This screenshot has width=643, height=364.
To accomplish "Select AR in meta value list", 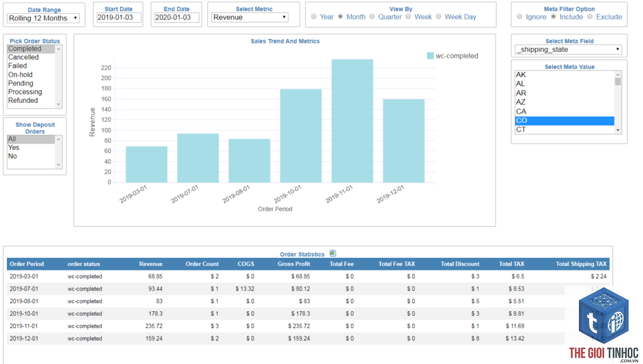I will pyautogui.click(x=565, y=93).
